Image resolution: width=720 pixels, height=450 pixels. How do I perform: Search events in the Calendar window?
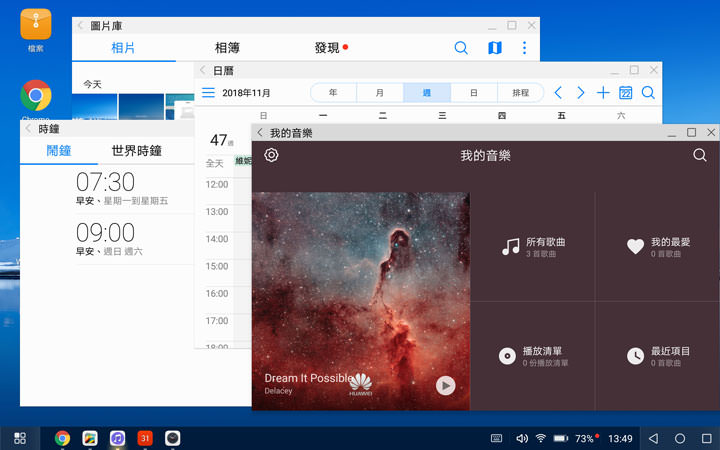coord(648,93)
